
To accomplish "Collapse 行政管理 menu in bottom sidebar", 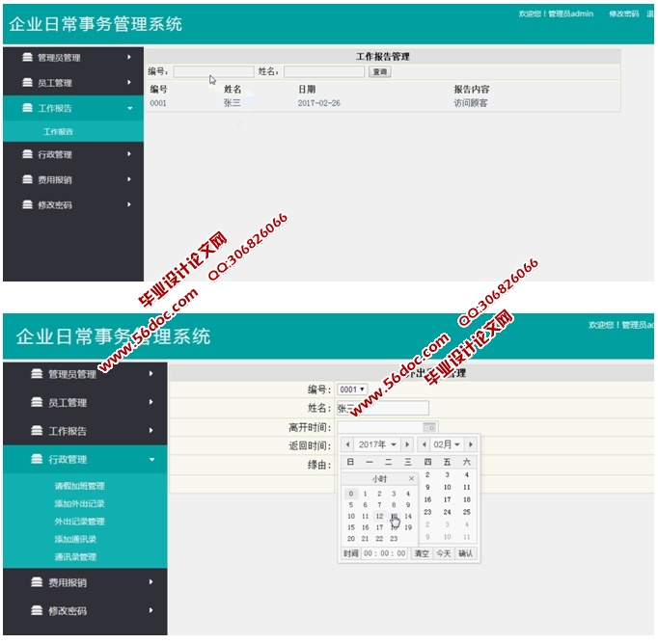I will pyautogui.click(x=151, y=460).
